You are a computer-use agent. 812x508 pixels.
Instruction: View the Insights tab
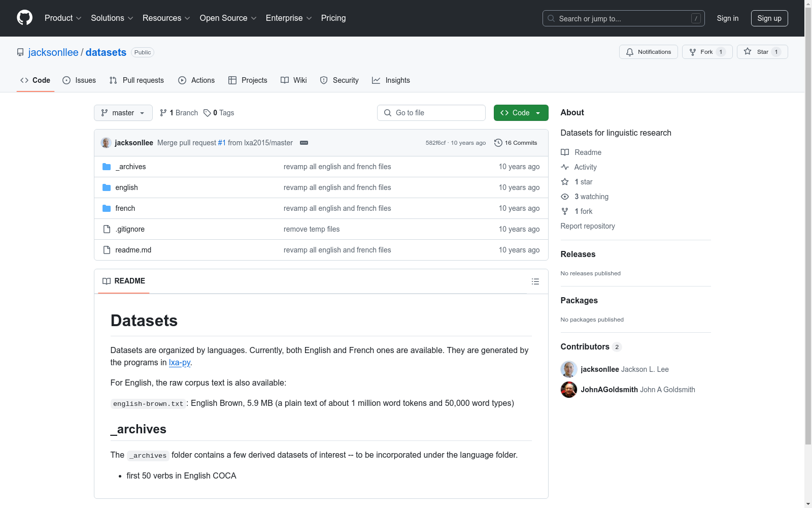391,80
